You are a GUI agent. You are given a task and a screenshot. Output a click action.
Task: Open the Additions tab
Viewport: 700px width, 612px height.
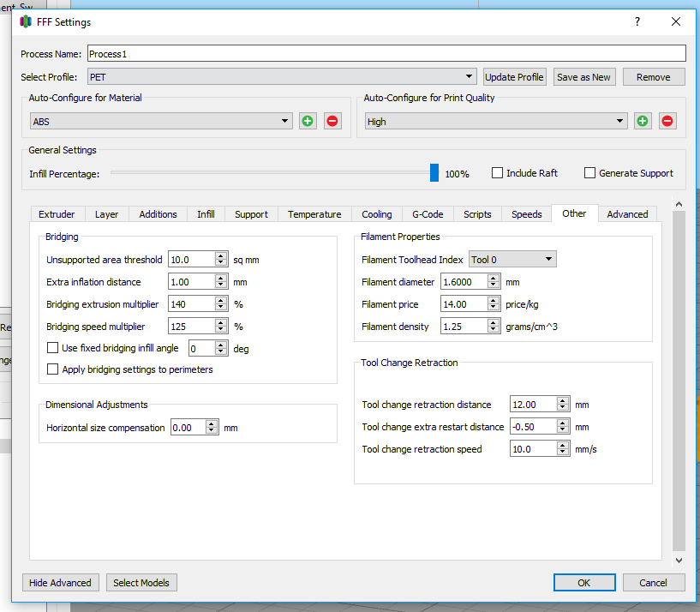[158, 214]
